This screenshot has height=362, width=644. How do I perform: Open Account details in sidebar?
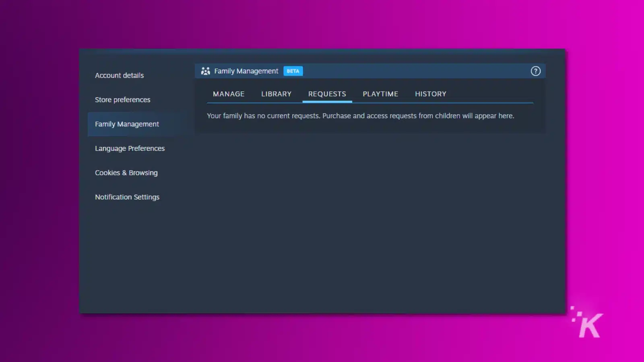119,76
